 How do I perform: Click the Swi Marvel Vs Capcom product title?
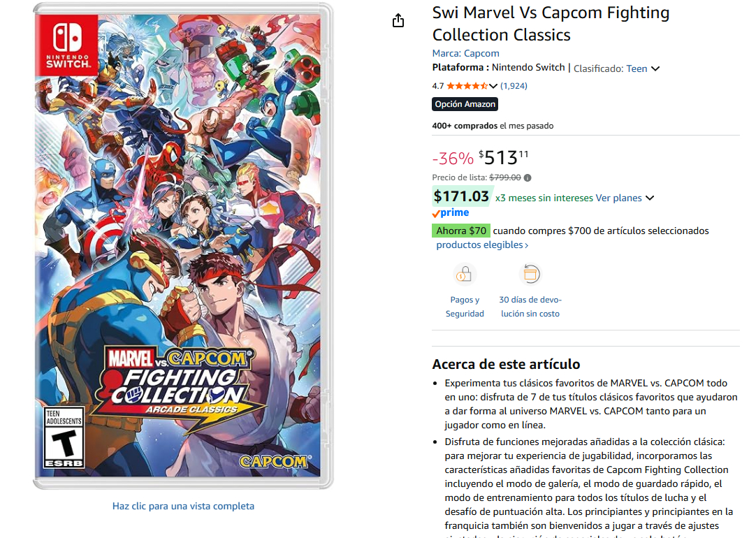(x=551, y=24)
